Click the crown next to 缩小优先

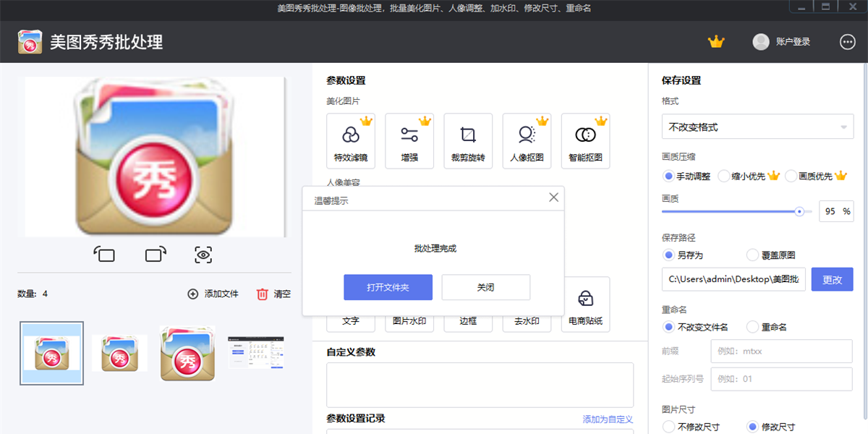773,176
